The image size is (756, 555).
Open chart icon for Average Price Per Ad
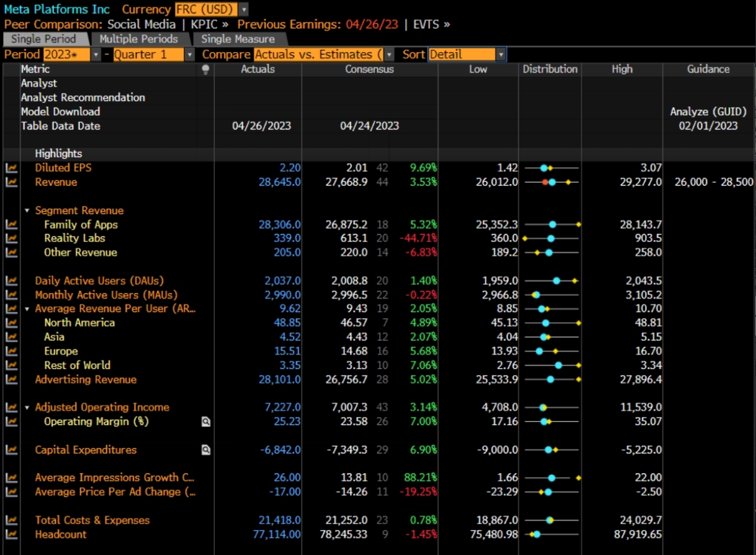(11, 492)
